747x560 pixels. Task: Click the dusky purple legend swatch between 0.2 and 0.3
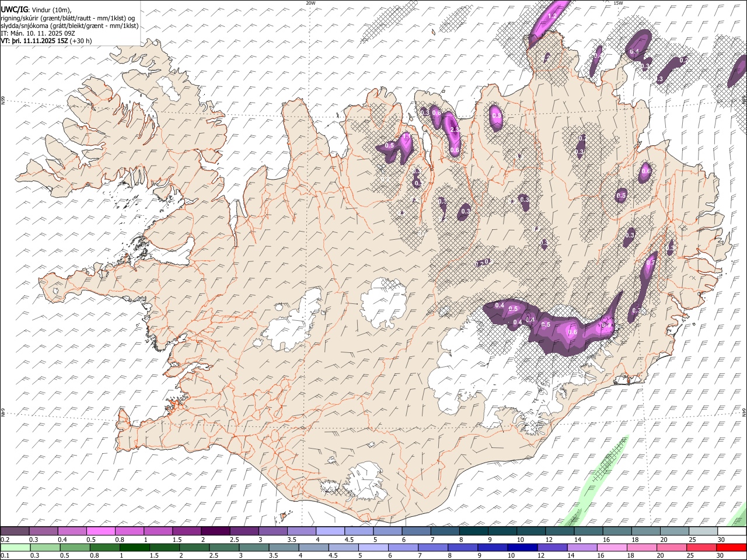15,531
